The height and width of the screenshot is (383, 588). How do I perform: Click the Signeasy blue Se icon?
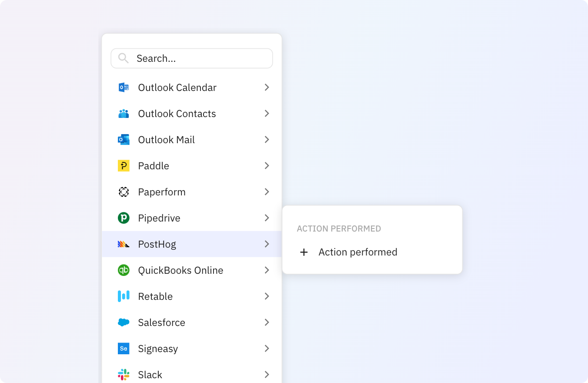[124, 349]
